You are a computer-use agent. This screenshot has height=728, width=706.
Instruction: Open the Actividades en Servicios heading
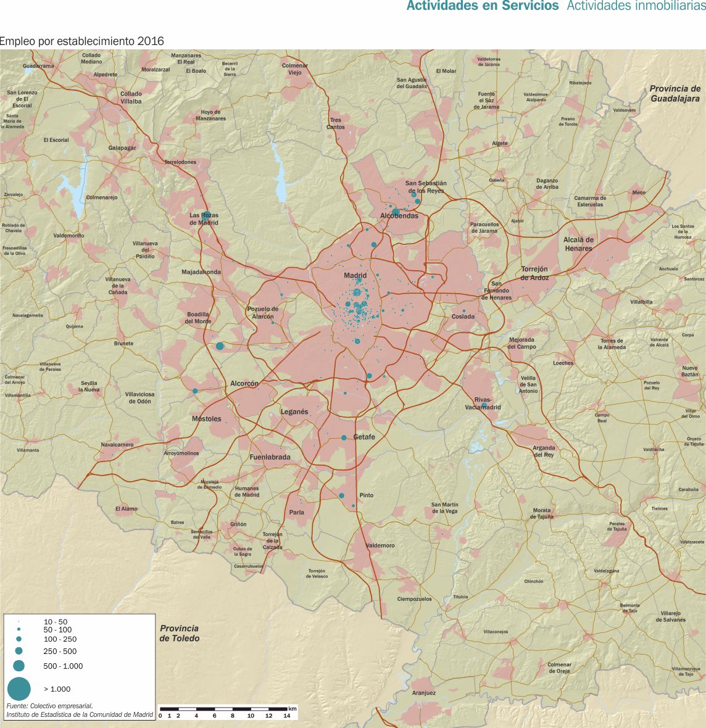tap(482, 6)
